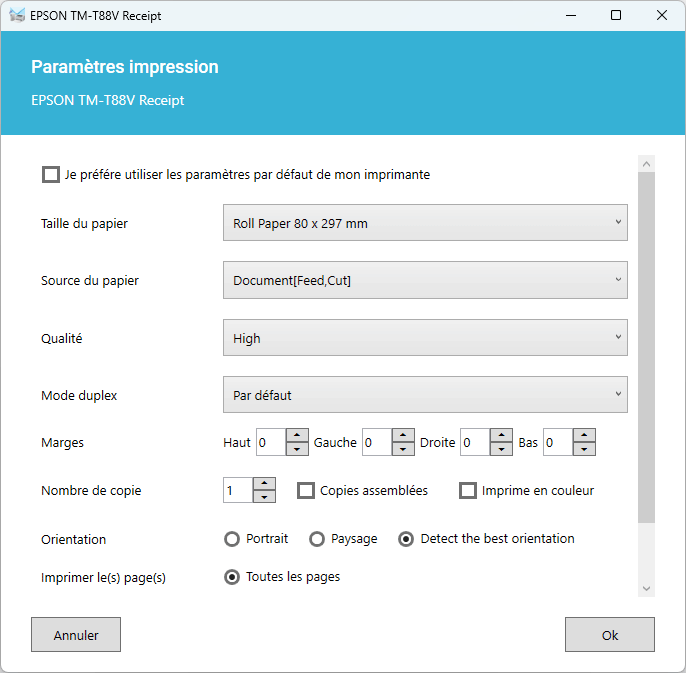Image resolution: width=686 pixels, height=673 pixels.
Task: Maximize the EPSON TM-T88V Receipt window
Action: pyautogui.click(x=616, y=15)
